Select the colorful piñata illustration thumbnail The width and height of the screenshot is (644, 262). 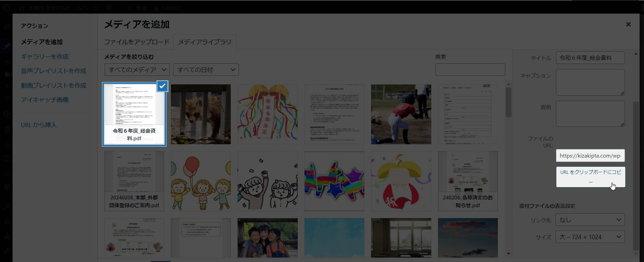(334, 181)
